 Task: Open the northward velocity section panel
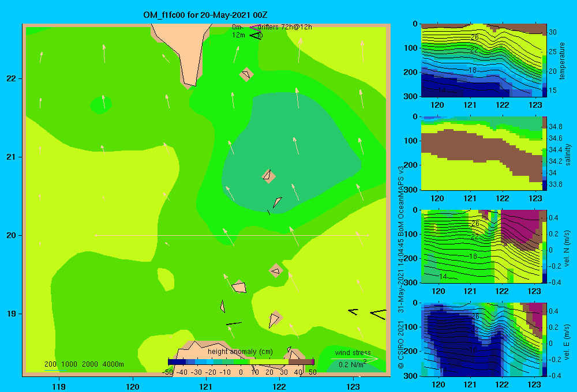[x=481, y=246]
